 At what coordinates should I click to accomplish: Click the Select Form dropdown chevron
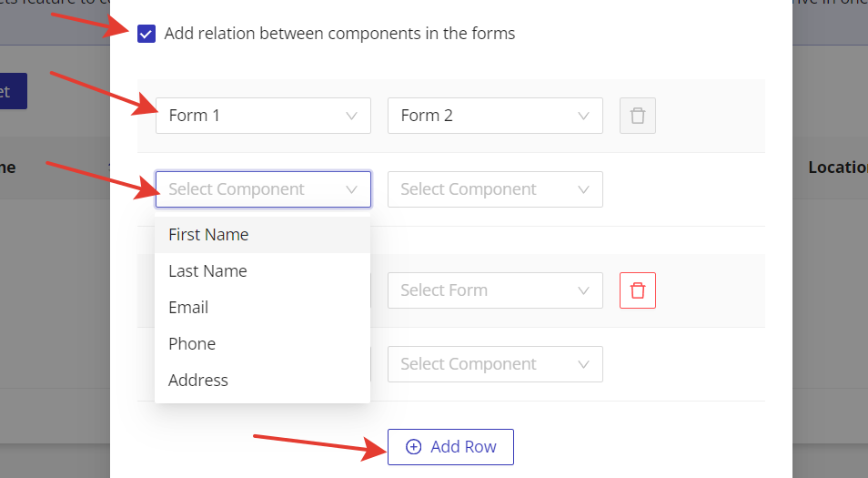[583, 290]
